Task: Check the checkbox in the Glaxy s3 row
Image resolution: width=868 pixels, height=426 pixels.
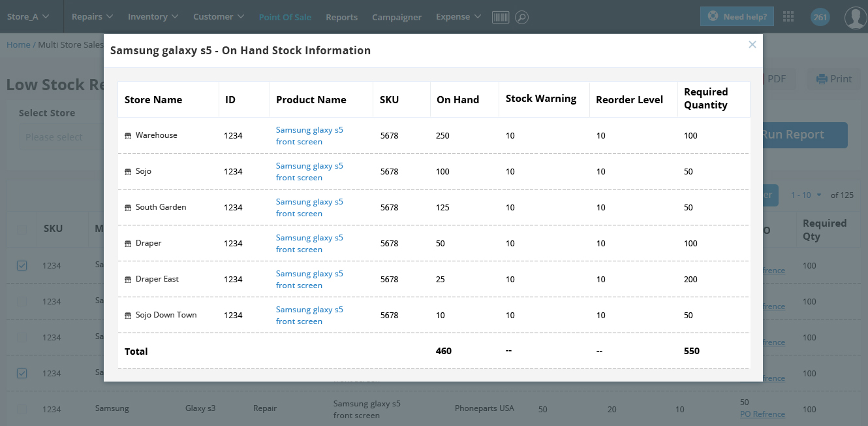Action: [22, 409]
